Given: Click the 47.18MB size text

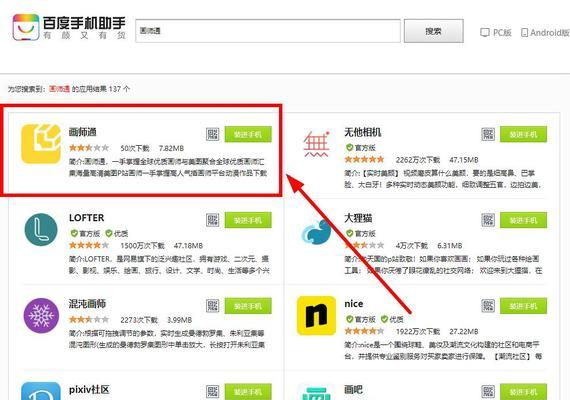Looking at the screenshot, I should tap(188, 245).
